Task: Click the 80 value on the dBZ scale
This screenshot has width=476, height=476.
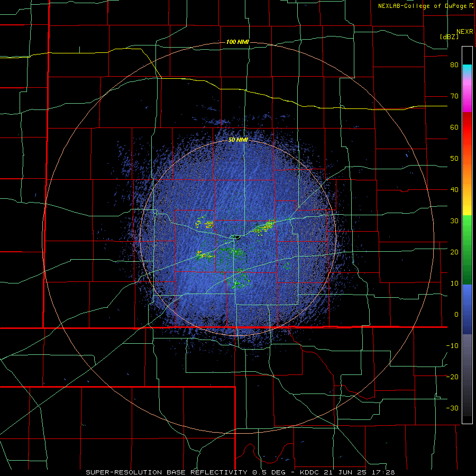Action: (454, 65)
